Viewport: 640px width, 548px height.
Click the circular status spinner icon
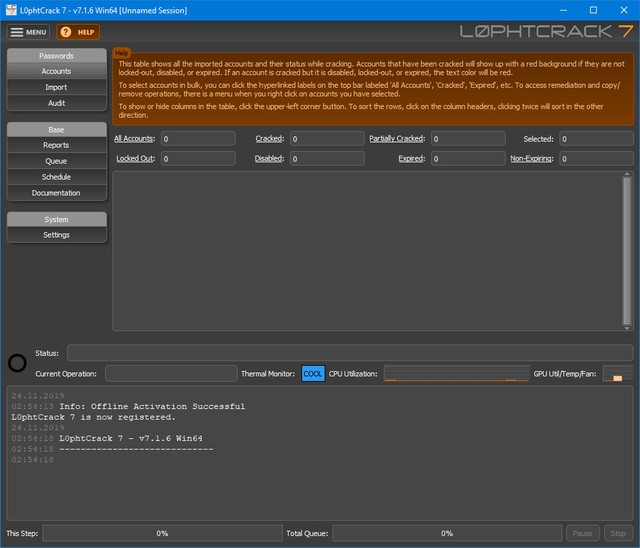coord(17,363)
